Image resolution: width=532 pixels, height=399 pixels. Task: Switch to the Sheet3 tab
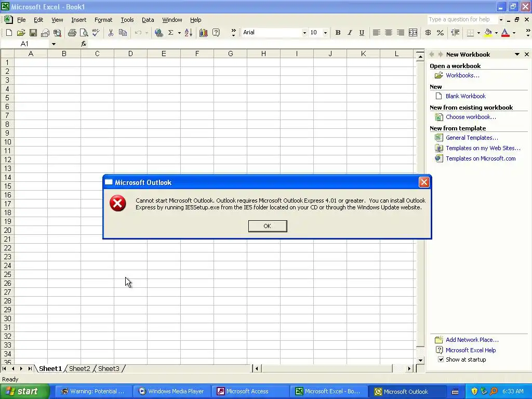point(109,368)
